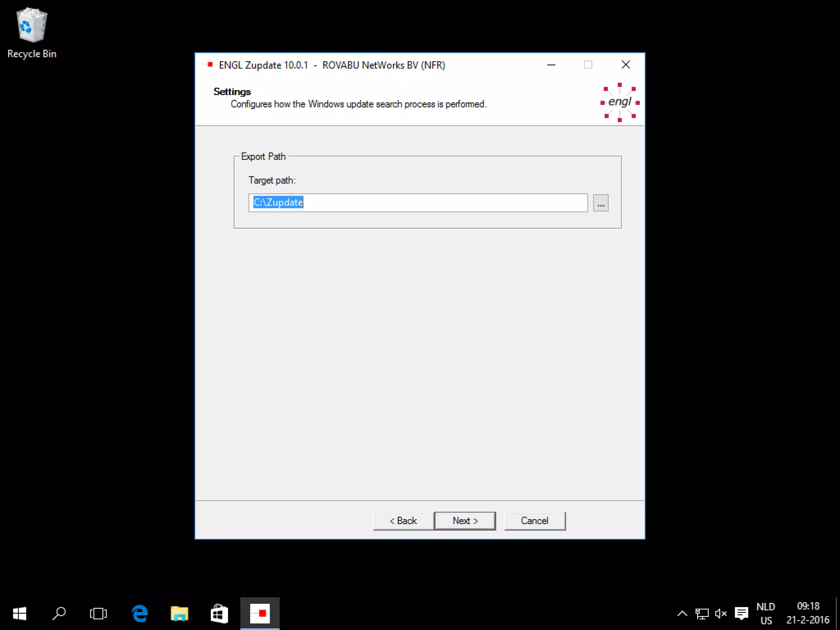Image resolution: width=840 pixels, height=630 pixels.
Task: Open the Windows Start menu
Action: tap(20, 614)
